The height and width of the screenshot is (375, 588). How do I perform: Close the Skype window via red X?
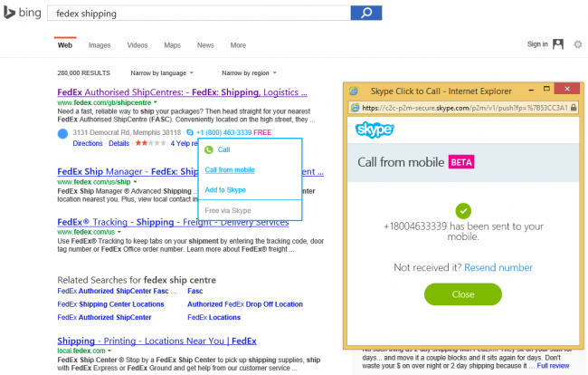pyautogui.click(x=567, y=89)
